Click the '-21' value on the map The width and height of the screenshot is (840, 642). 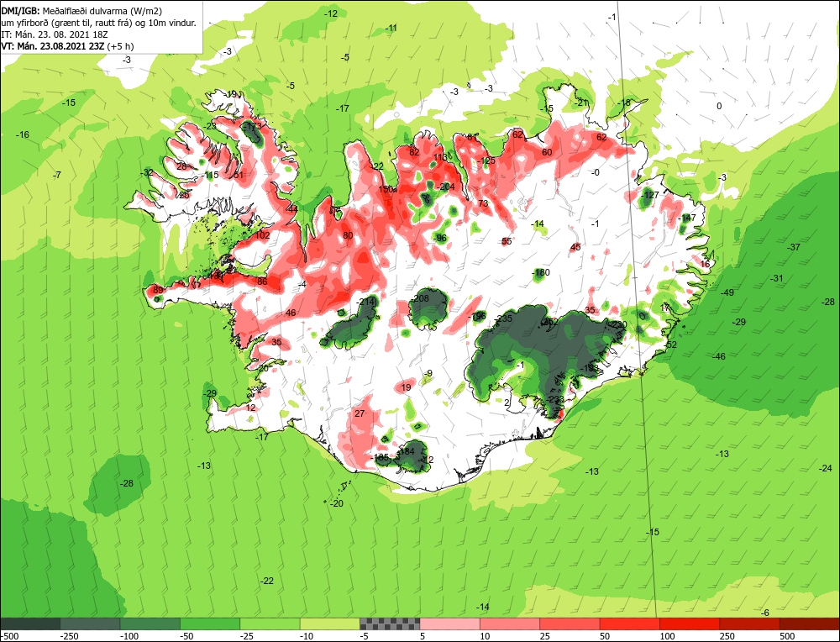click(x=581, y=103)
